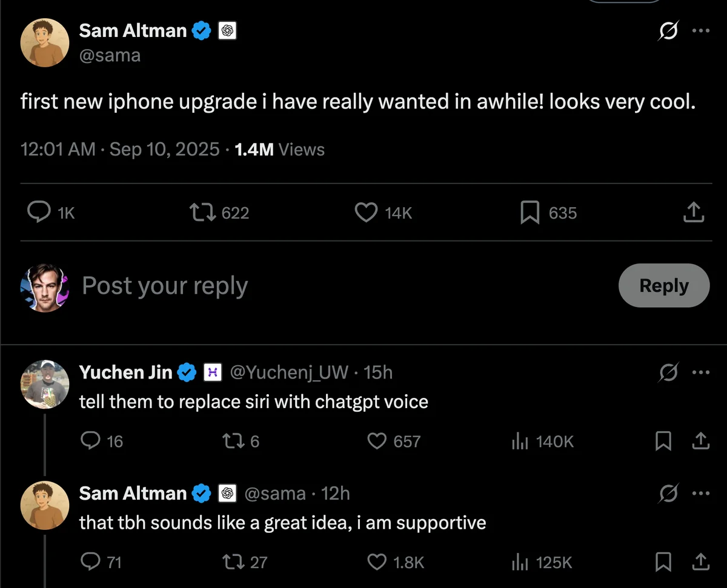Click the Grok icon on main post
This screenshot has height=588, width=727.
(x=668, y=31)
